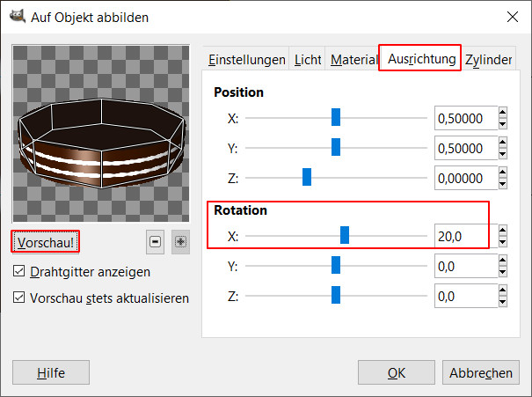Zoom in the preview with plus icon
The height and width of the screenshot is (397, 532).
tap(180, 242)
